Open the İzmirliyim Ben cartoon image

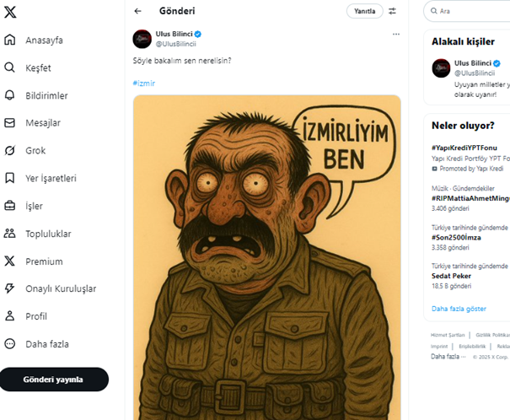point(266,253)
